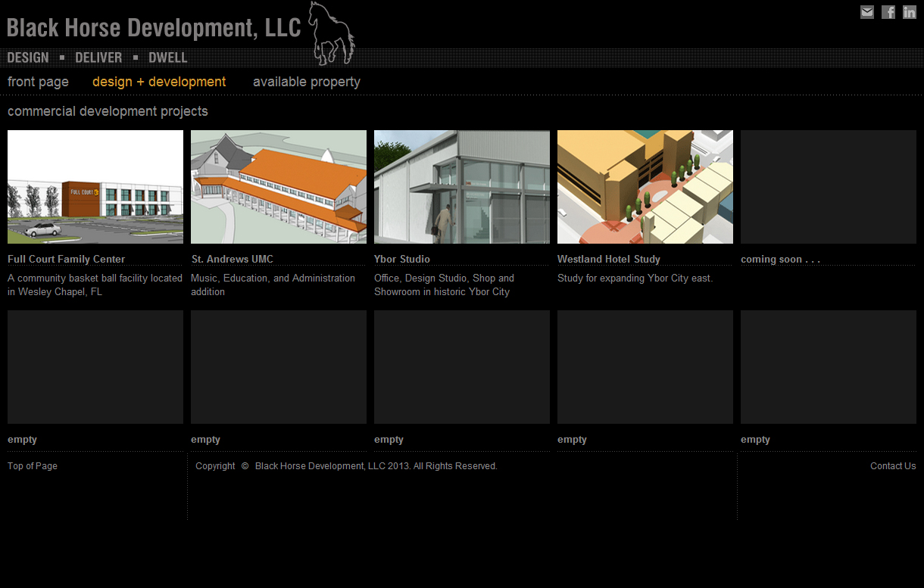This screenshot has height=588, width=924.
Task: Click the community basket ball facility description
Action: point(95,285)
